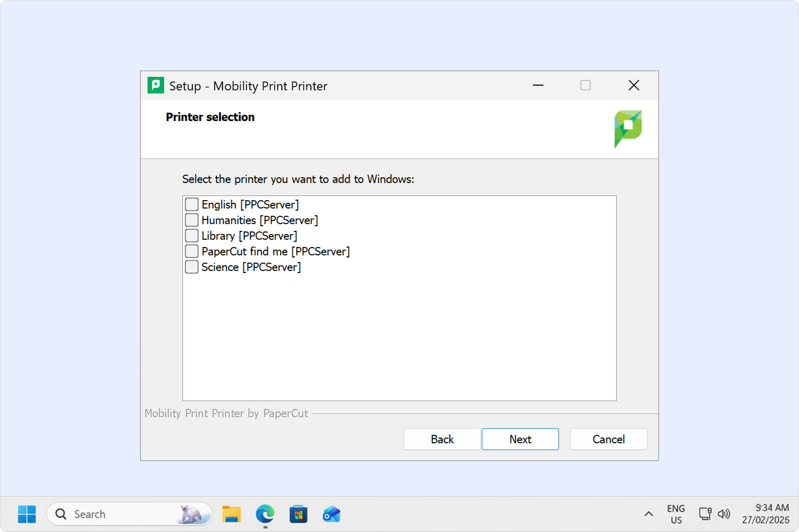
Task: Open the Windows Start menu
Action: (27, 514)
